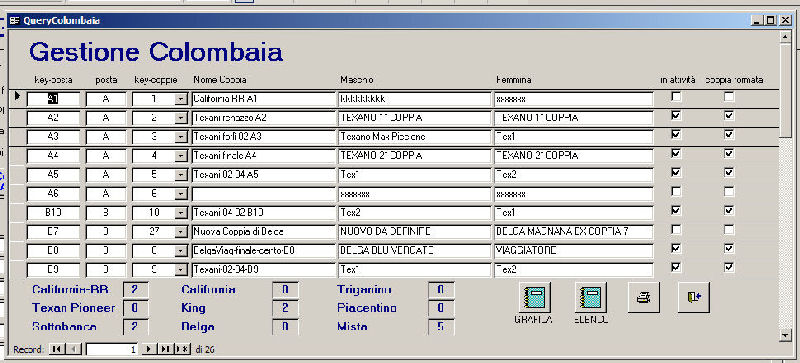The width and height of the screenshot is (800, 363).
Task: Go to the previous record
Action: coord(73,349)
